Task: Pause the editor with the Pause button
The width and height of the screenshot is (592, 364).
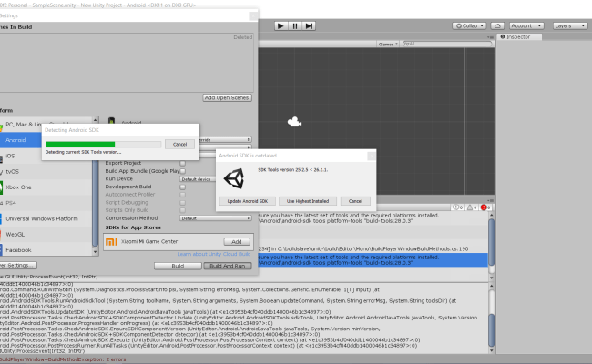Action: [295, 26]
